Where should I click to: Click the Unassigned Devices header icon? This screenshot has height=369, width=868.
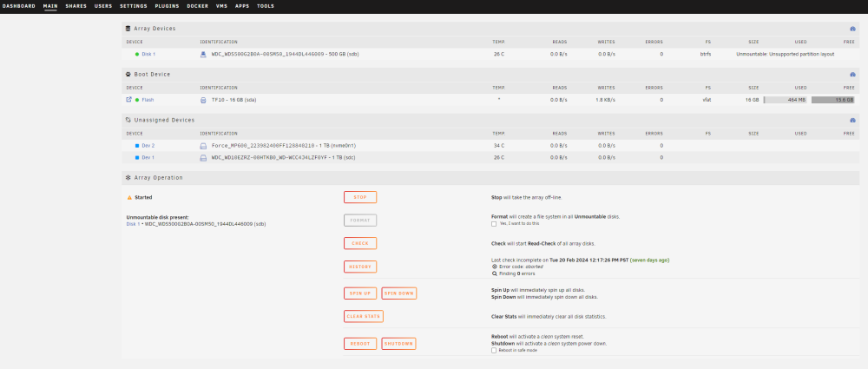click(128, 120)
